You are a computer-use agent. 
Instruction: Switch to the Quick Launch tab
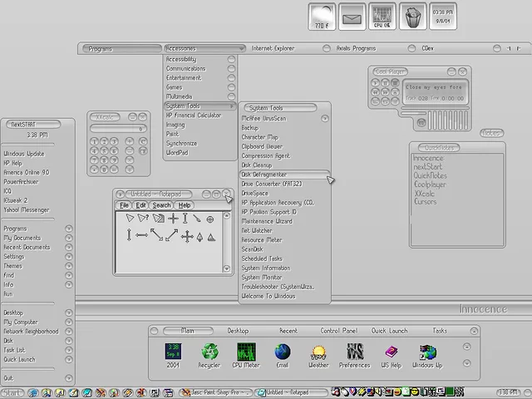(x=389, y=331)
